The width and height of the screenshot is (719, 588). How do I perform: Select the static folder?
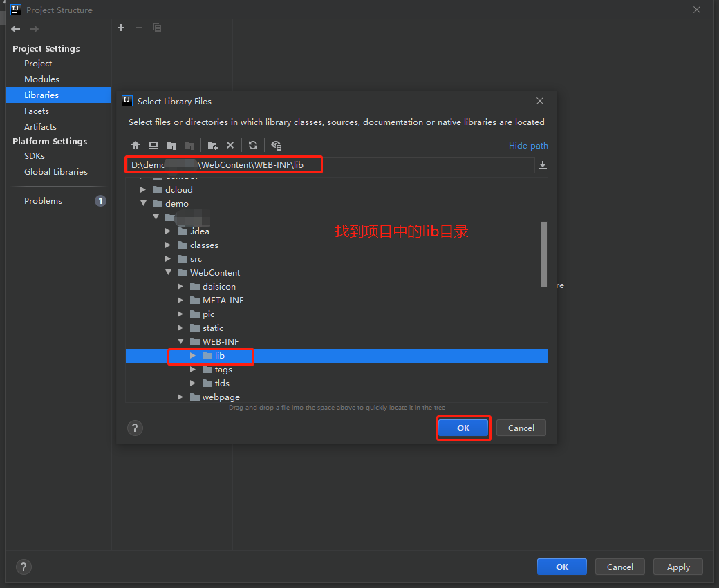tap(213, 328)
